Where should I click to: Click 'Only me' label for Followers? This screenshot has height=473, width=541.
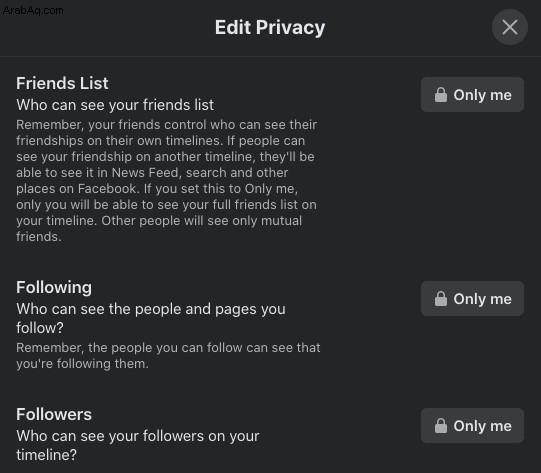(482, 426)
